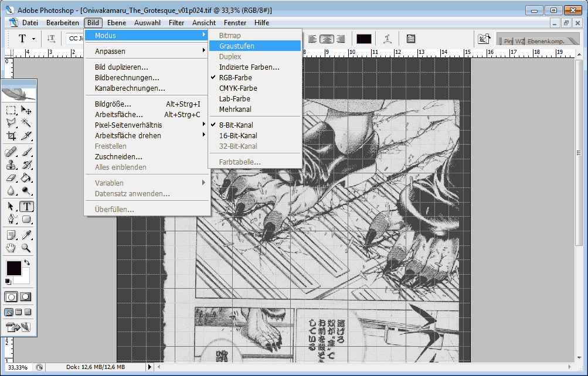Select the Slice tool
The width and height of the screenshot is (588, 376).
point(26,135)
